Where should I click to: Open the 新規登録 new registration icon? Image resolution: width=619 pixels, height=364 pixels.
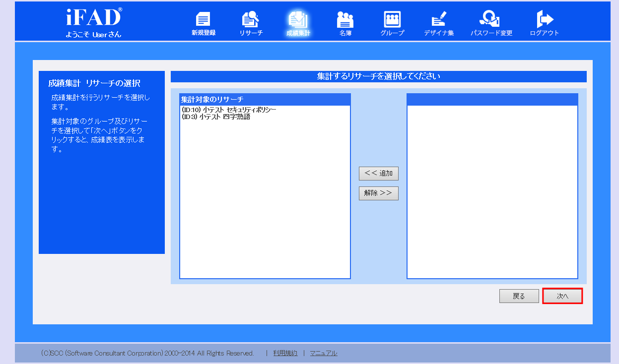coord(203,24)
